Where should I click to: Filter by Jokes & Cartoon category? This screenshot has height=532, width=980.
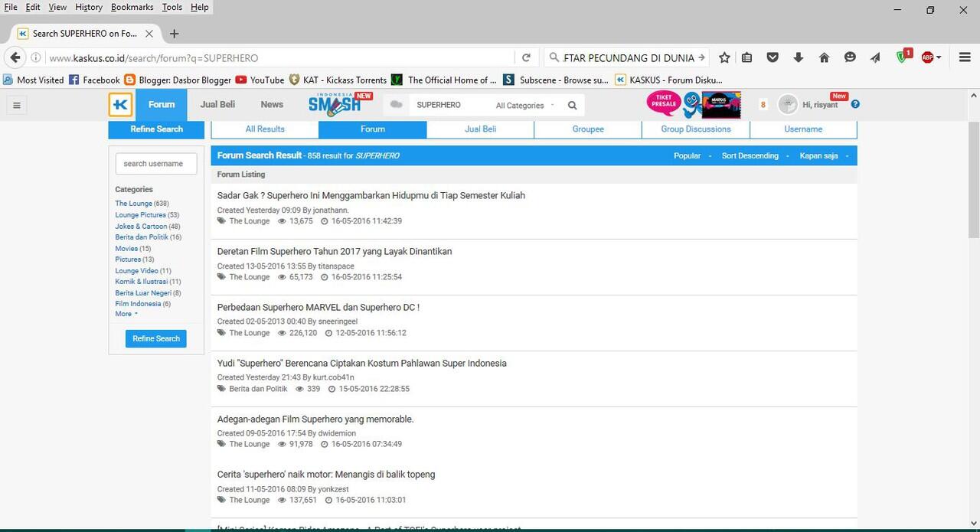pyautogui.click(x=141, y=226)
